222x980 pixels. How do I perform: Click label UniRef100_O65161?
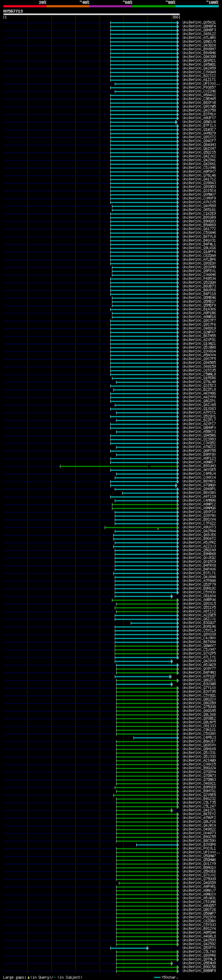click(x=199, y=210)
